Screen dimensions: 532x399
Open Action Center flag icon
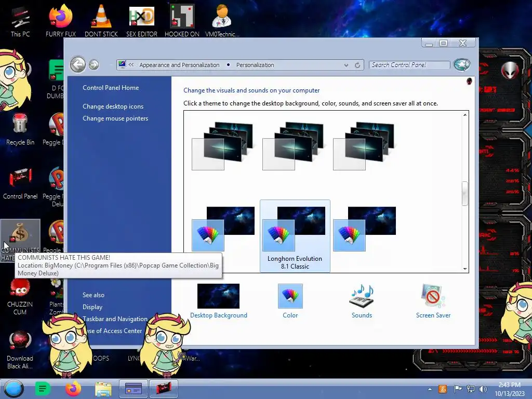click(458, 389)
